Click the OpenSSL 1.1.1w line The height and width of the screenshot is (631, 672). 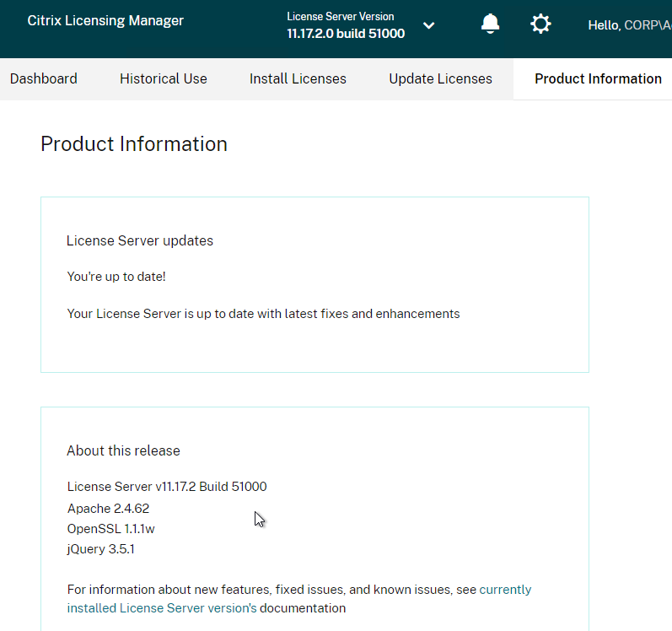click(x=110, y=529)
